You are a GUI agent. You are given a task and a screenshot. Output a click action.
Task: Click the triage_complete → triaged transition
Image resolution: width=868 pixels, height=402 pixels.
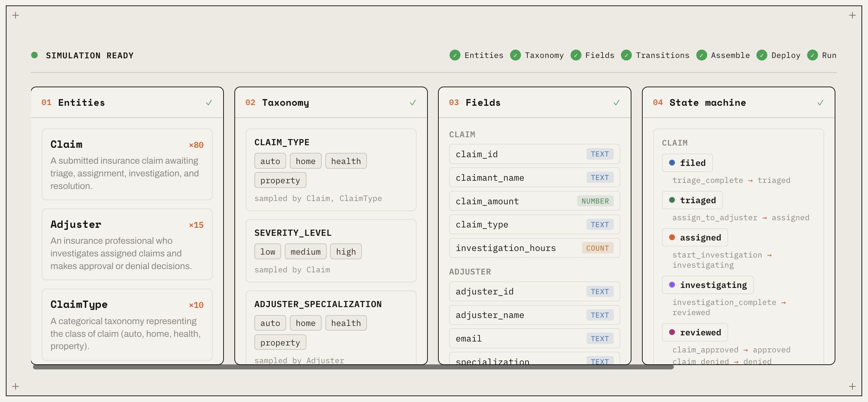731,180
